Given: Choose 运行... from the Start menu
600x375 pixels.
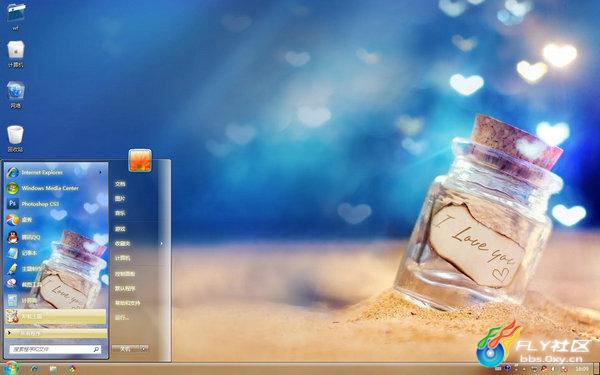Looking at the screenshot, I should tap(122, 318).
